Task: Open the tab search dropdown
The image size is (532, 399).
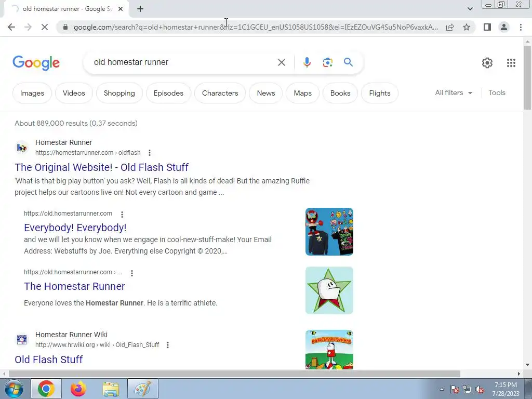Action: (x=470, y=9)
